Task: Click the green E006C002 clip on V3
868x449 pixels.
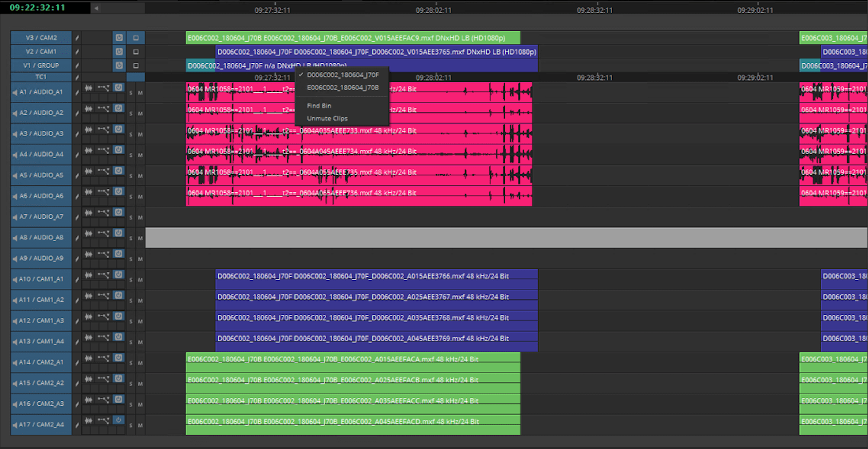Action: [x=353, y=38]
